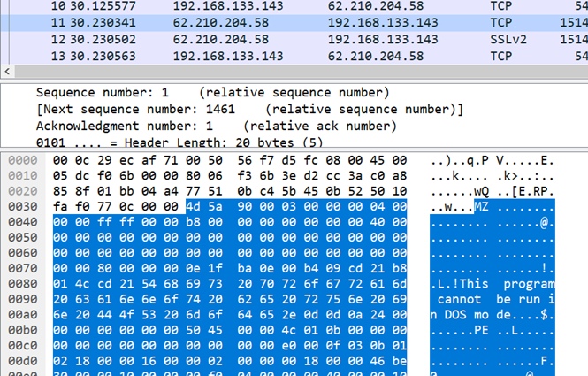Click the packet list scroll-left arrow
Viewport: 588px width, 376px height.
click(x=8, y=72)
